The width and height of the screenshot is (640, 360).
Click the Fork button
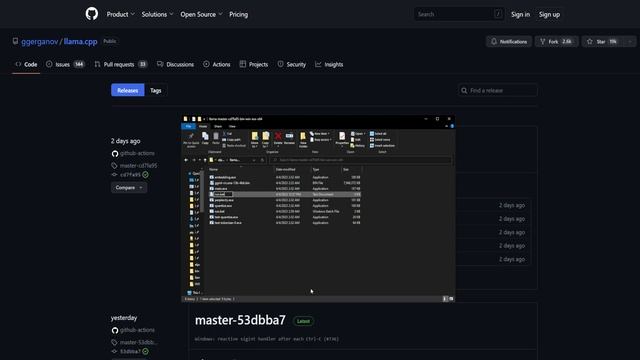click(x=556, y=42)
